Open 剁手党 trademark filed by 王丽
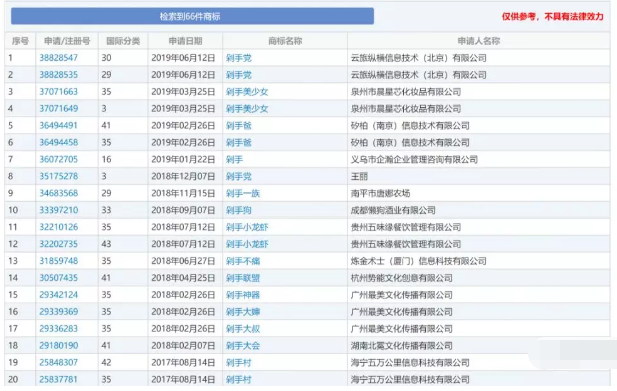Image resolution: width=617 pixels, height=391 pixels. 238,176
